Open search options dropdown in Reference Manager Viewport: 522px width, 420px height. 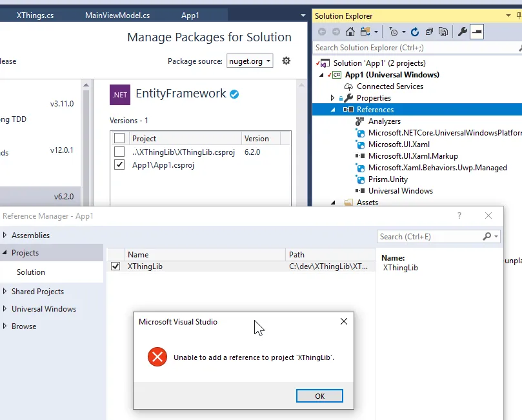pos(496,236)
